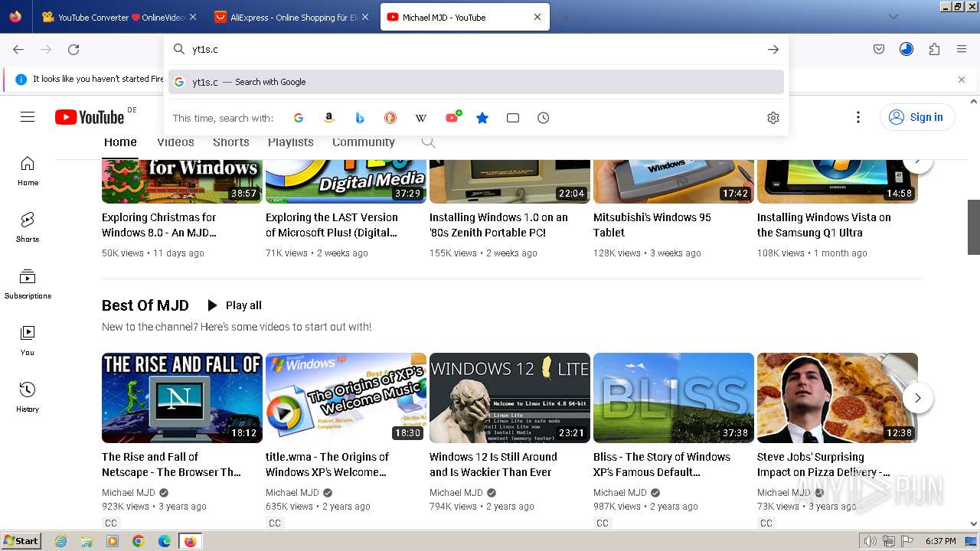Open Steve Jobs pizza delivery thumbnail
The width and height of the screenshot is (980, 551).
tap(838, 398)
